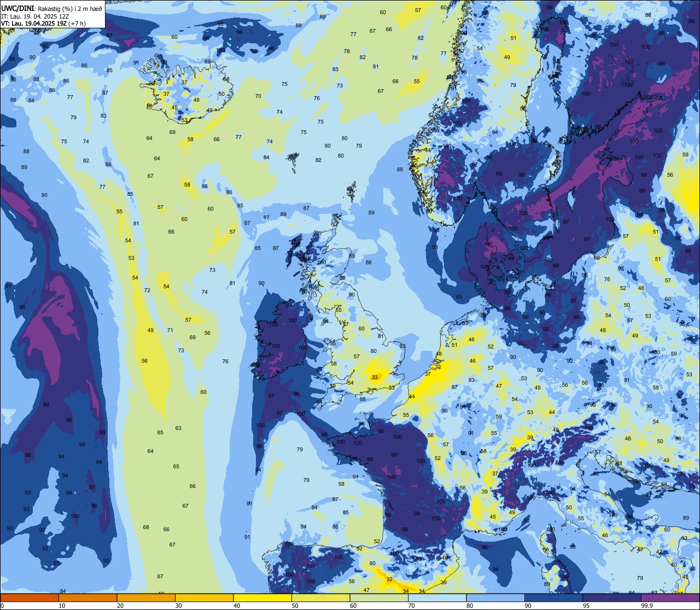The width and height of the screenshot is (700, 610).
Task: Click the legend tick label '10'
Action: point(62,606)
